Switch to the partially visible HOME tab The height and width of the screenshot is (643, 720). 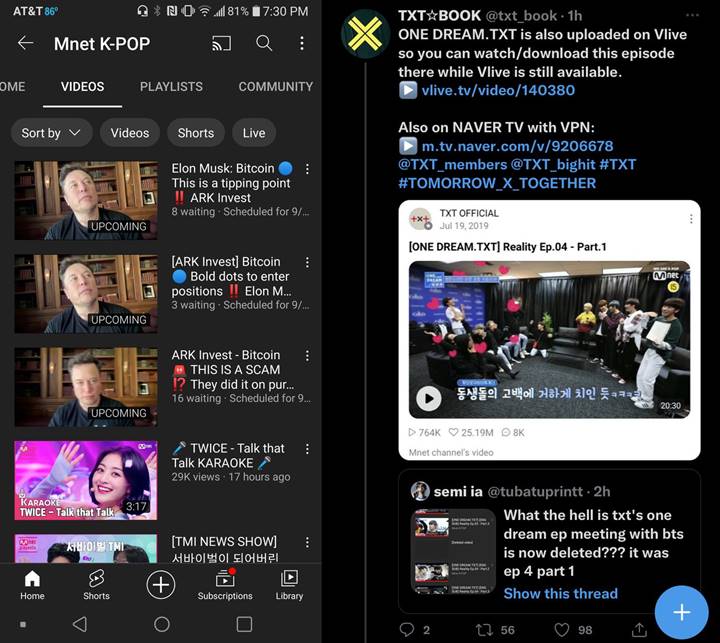12,87
